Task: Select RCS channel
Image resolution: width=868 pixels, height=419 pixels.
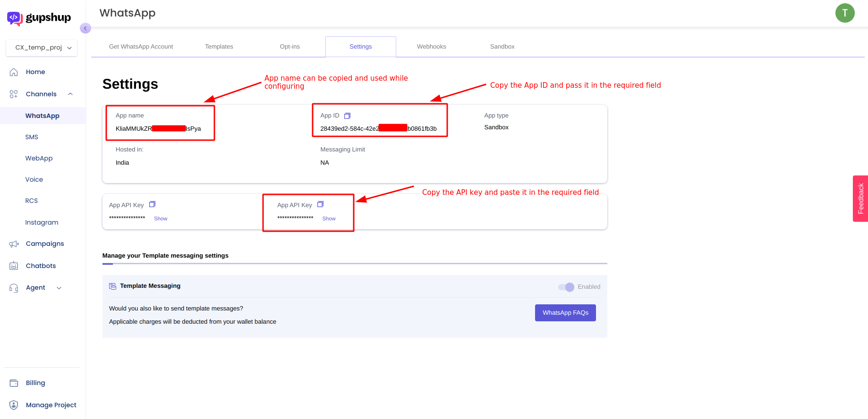Action: click(32, 201)
